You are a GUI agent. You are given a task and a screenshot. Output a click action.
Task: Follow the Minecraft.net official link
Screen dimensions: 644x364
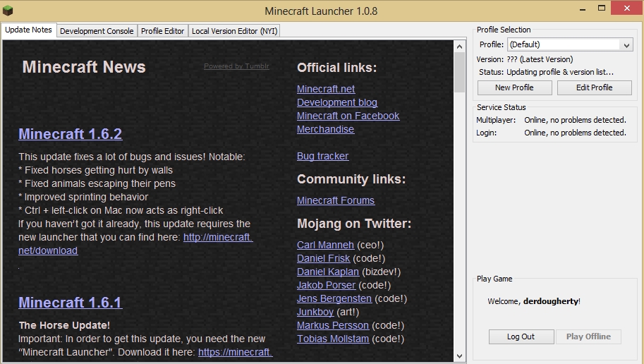pos(326,89)
